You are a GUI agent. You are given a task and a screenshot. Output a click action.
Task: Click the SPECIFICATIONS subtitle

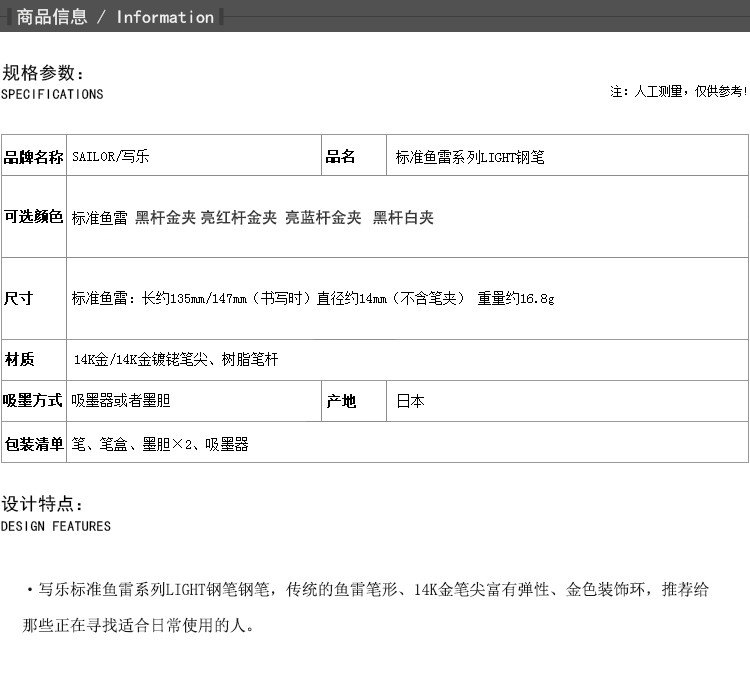(52, 94)
